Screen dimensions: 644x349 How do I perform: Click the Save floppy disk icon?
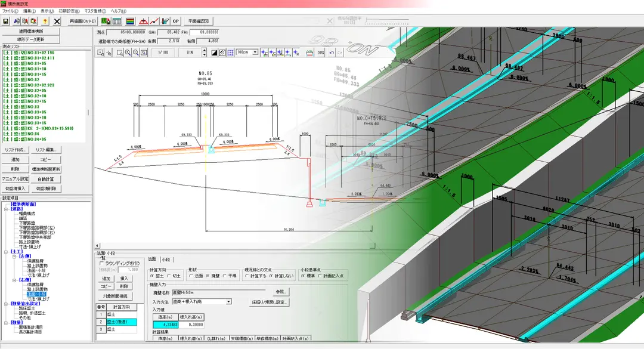tap(6, 21)
